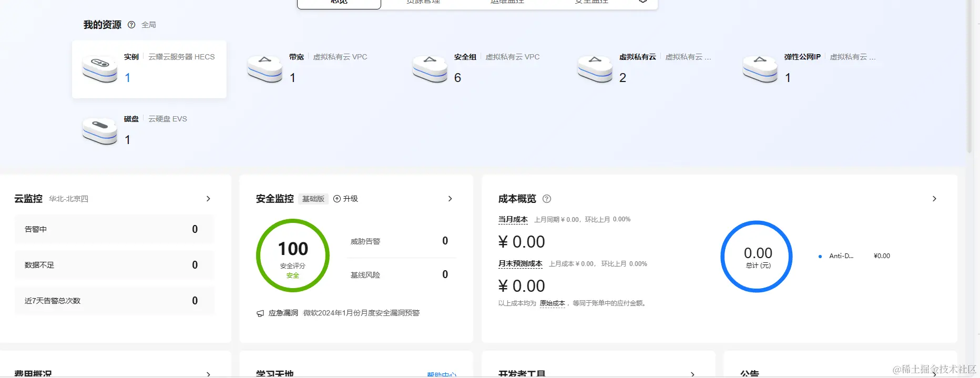980x378 pixels.
Task: Click the green 100 安全评分 ring
Action: (x=293, y=256)
